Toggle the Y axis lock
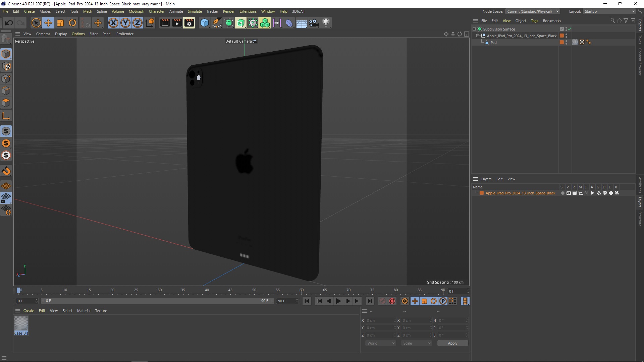 [125, 23]
